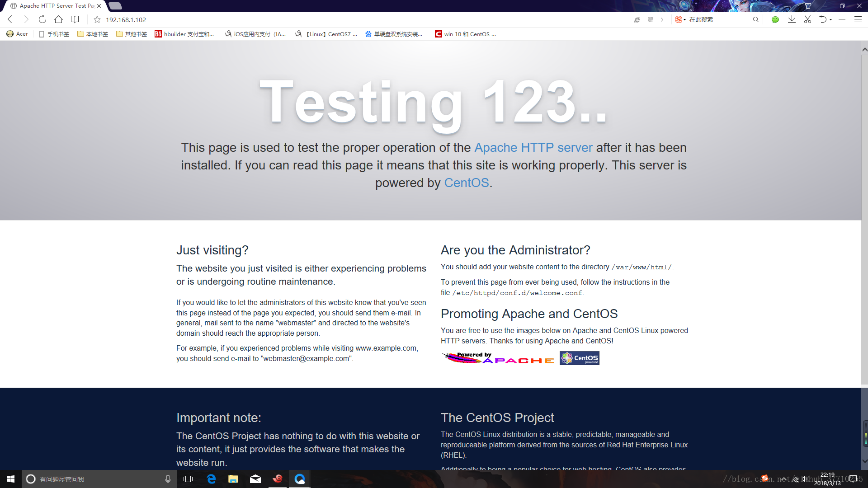This screenshot has width=868, height=488.
Task: Open the browser home page icon
Action: coord(58,19)
